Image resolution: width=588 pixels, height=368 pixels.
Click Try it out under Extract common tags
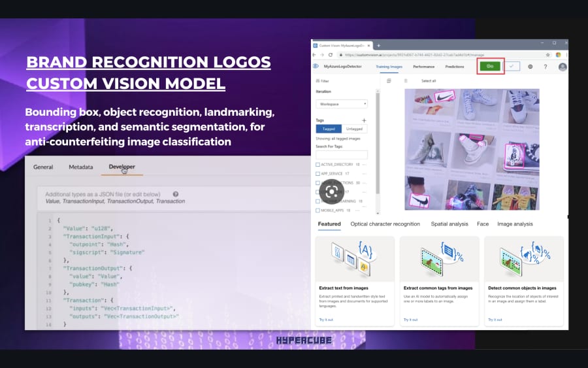410,320
